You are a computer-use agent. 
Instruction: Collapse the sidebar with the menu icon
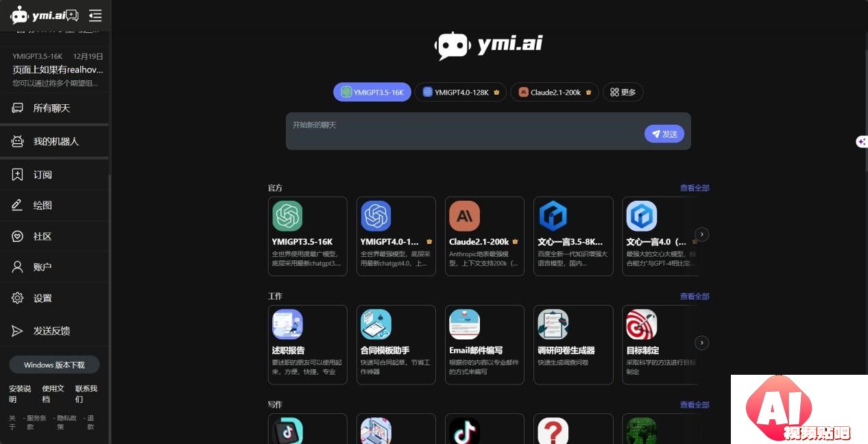(95, 15)
